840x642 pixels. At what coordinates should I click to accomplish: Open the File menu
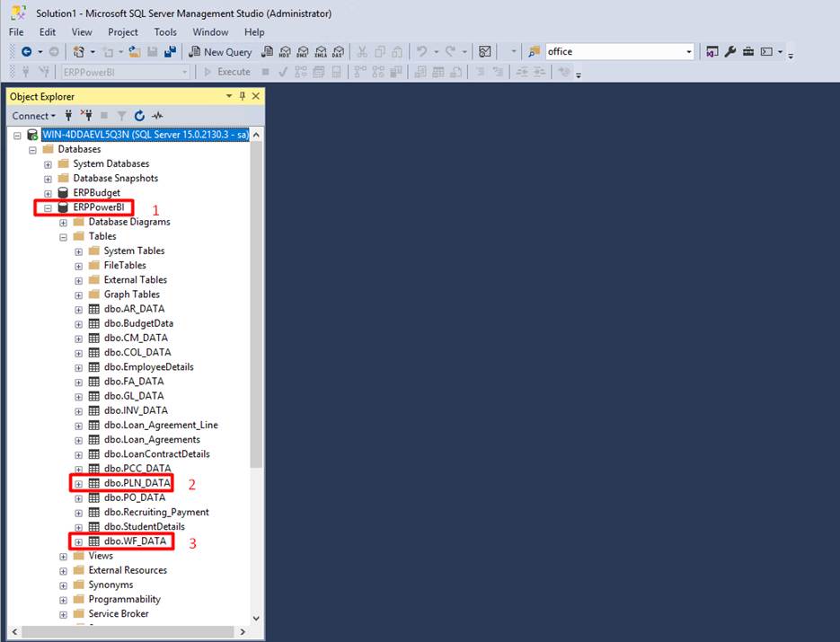pos(16,32)
